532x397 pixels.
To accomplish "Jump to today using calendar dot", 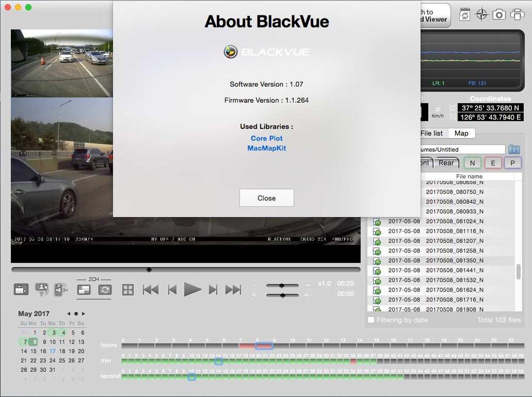I will pyautogui.click(x=76, y=314).
